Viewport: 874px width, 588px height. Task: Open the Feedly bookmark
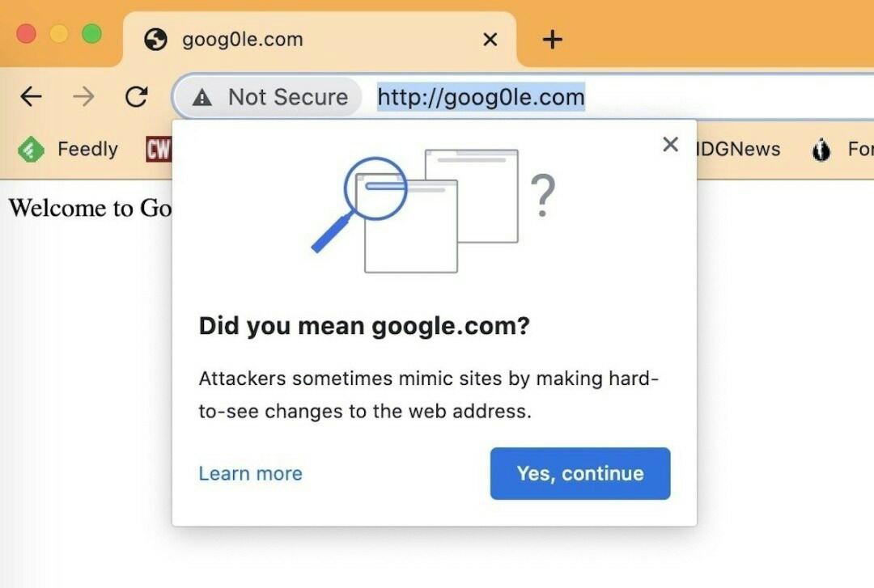(x=69, y=150)
